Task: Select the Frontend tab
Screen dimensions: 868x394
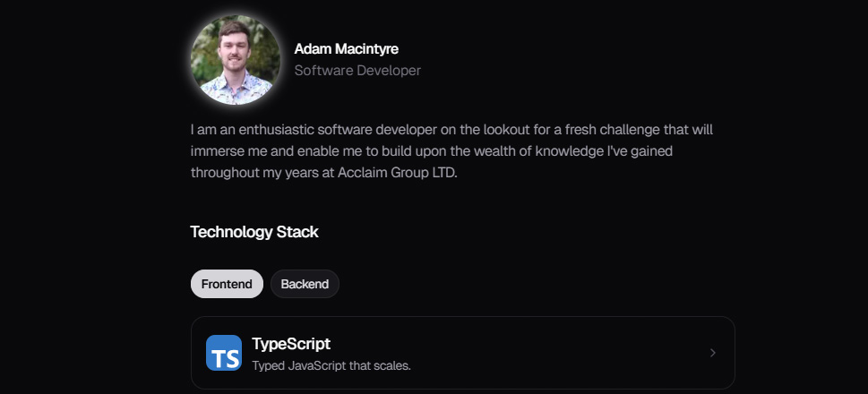Action: point(227,284)
